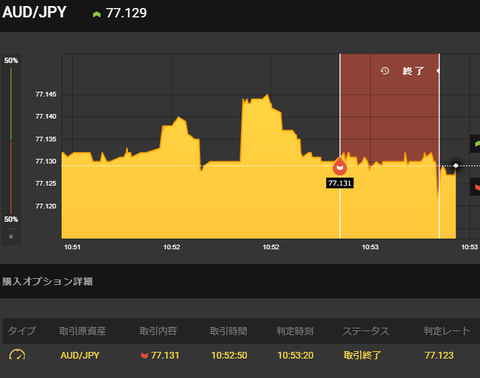Screen dimensions: 480x378
Task: Click the gauge type icon in table row
Action: point(17,354)
